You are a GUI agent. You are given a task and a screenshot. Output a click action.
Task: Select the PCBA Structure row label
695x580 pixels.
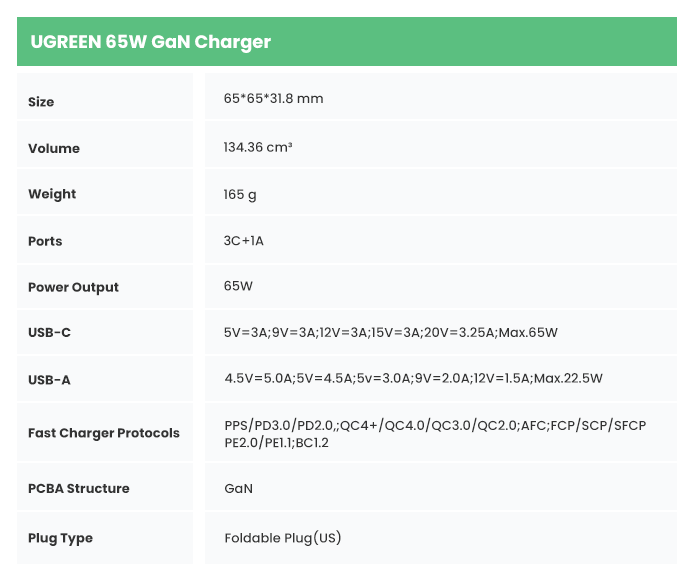tap(79, 488)
